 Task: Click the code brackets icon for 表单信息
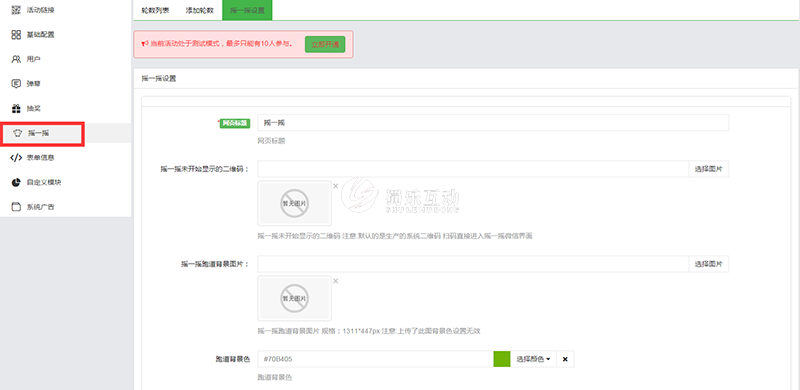point(16,158)
